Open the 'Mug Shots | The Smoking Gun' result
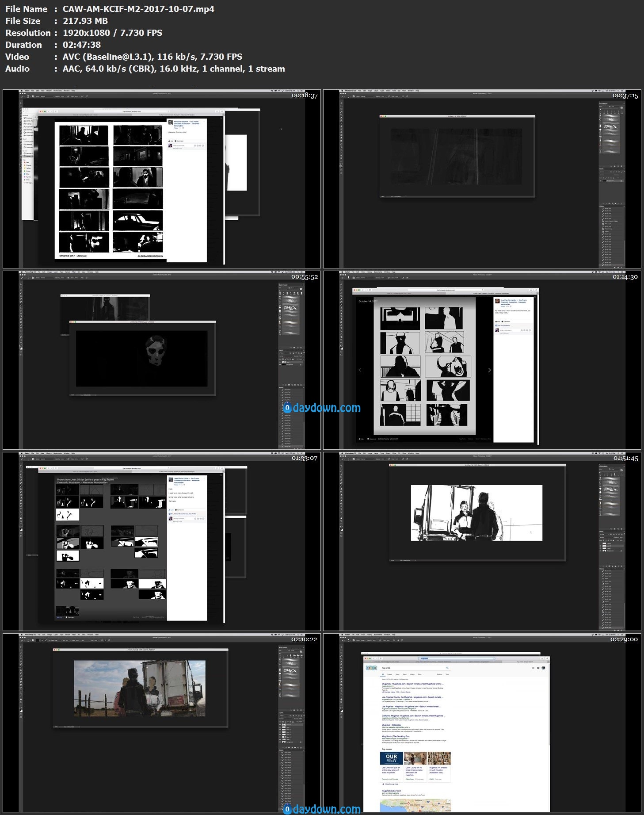This screenshot has width=644, height=815. pos(395,736)
